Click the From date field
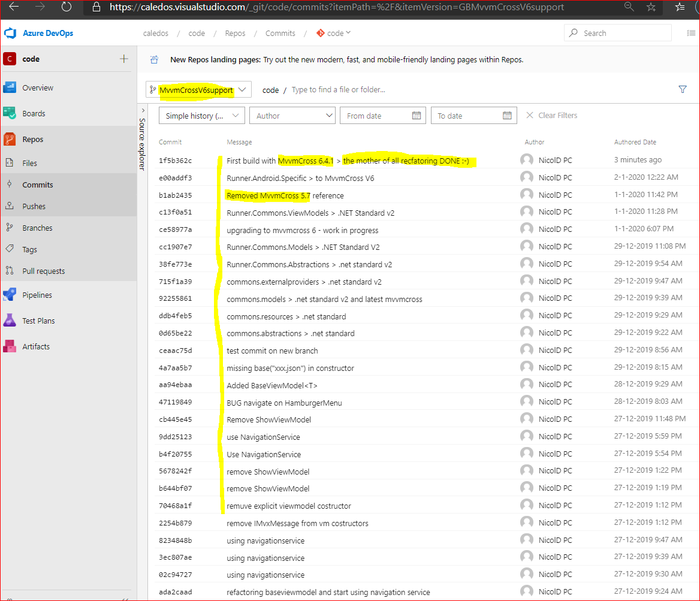Viewport: 700px width, 601px height. click(x=382, y=116)
